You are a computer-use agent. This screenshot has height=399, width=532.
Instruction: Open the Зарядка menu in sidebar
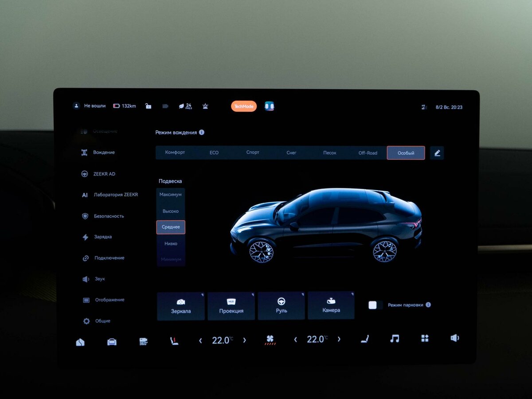[102, 237]
